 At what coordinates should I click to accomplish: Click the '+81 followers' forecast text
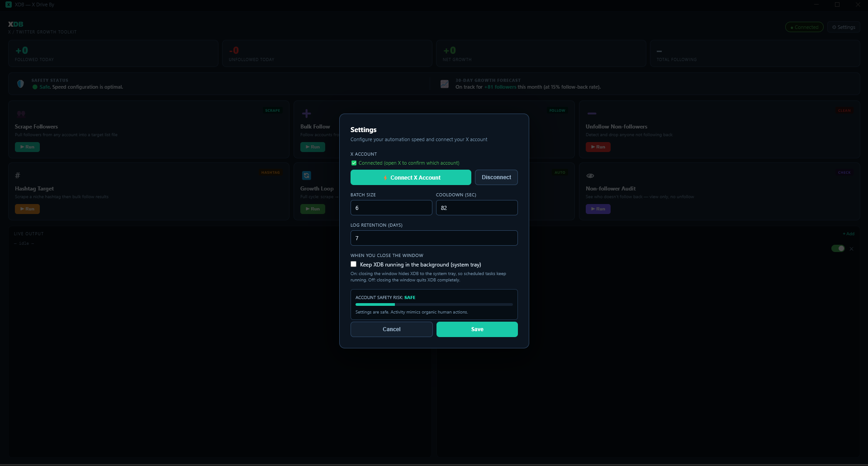(500, 87)
